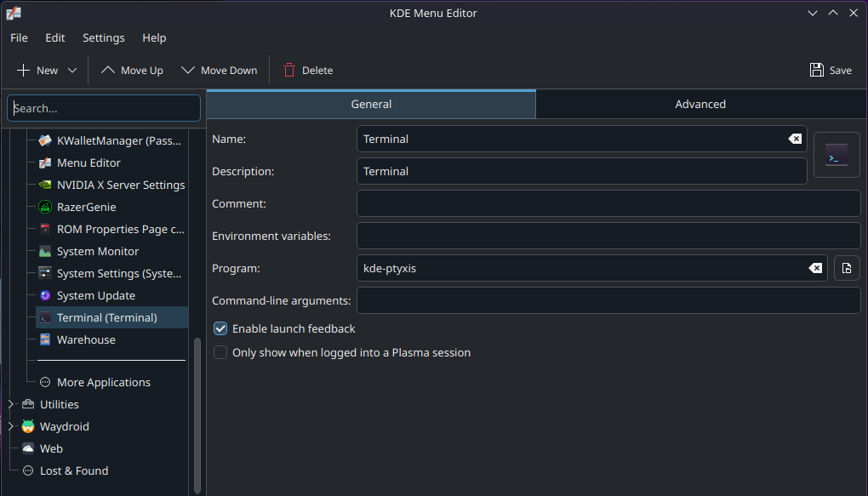Clear the Name field using its clear icon
This screenshot has height=496, width=868.
tap(793, 139)
